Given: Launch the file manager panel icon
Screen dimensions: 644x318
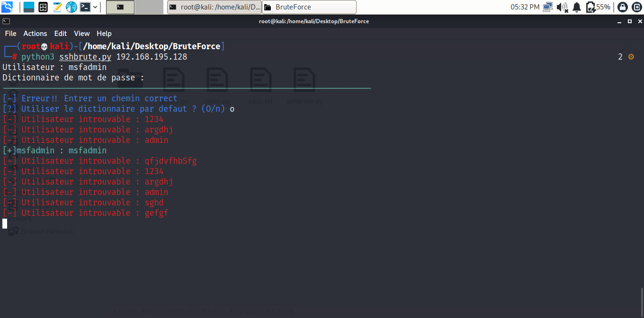Looking at the screenshot, I should click(x=43, y=7).
